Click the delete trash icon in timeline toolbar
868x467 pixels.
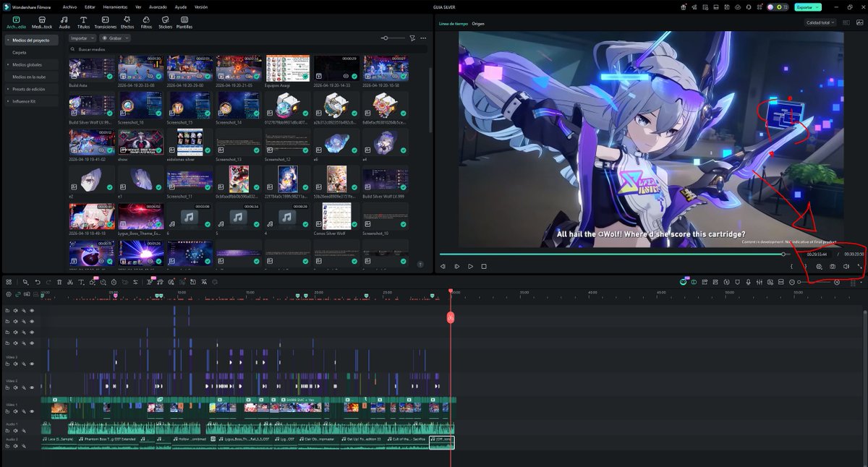59,282
